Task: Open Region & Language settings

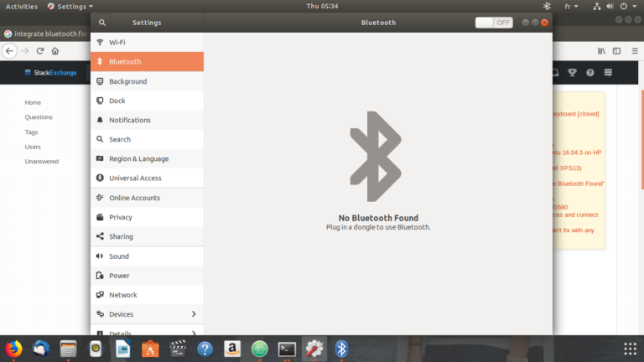Action: (x=147, y=158)
